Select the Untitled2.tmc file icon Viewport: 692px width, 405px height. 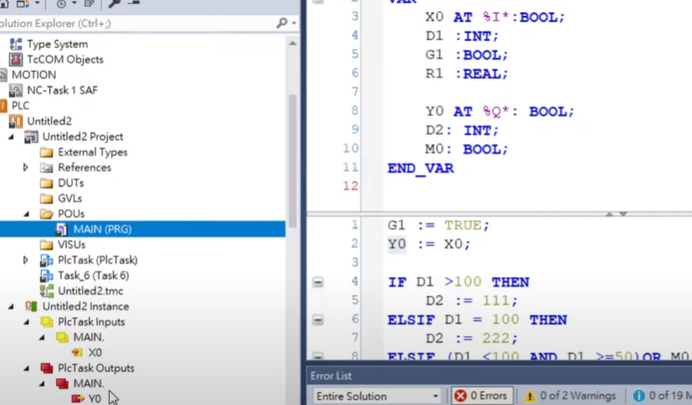[46, 291]
